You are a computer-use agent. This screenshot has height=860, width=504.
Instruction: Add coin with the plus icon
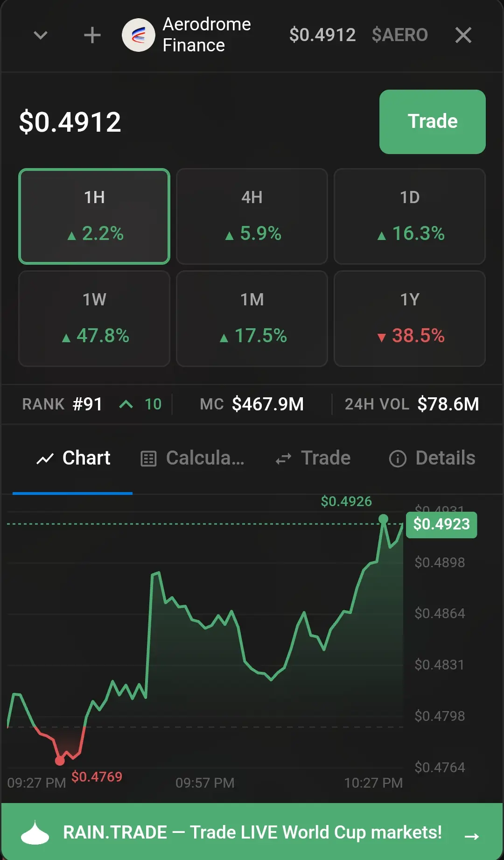[x=92, y=35]
